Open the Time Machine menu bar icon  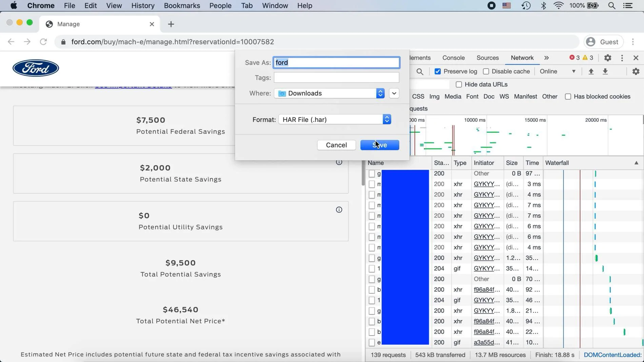point(526,5)
